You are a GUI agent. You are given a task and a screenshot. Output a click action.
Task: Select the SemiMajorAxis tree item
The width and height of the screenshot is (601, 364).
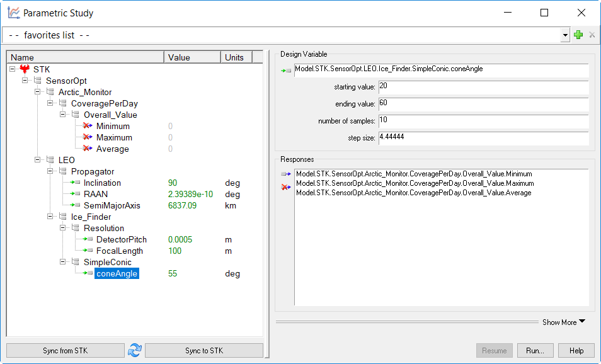112,206
